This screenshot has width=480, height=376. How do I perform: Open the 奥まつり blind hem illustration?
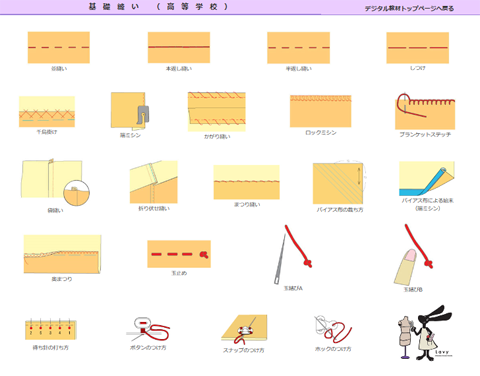click(x=62, y=254)
